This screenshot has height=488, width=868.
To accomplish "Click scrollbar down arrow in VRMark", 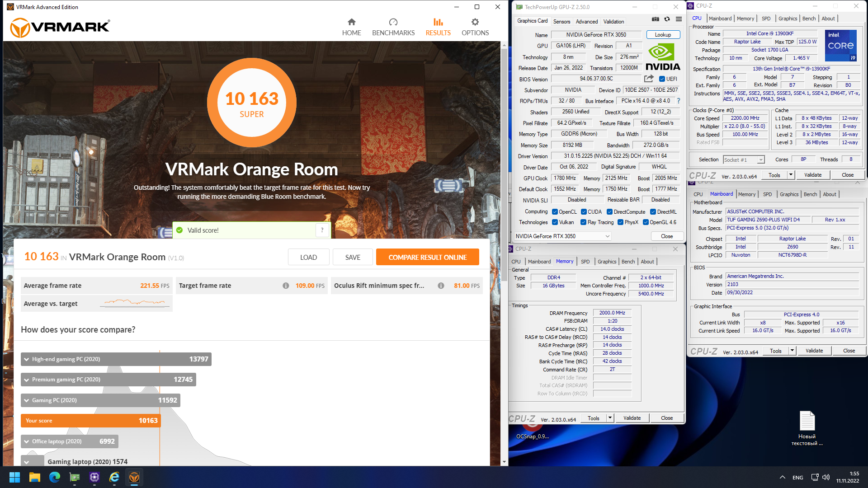I will (504, 462).
